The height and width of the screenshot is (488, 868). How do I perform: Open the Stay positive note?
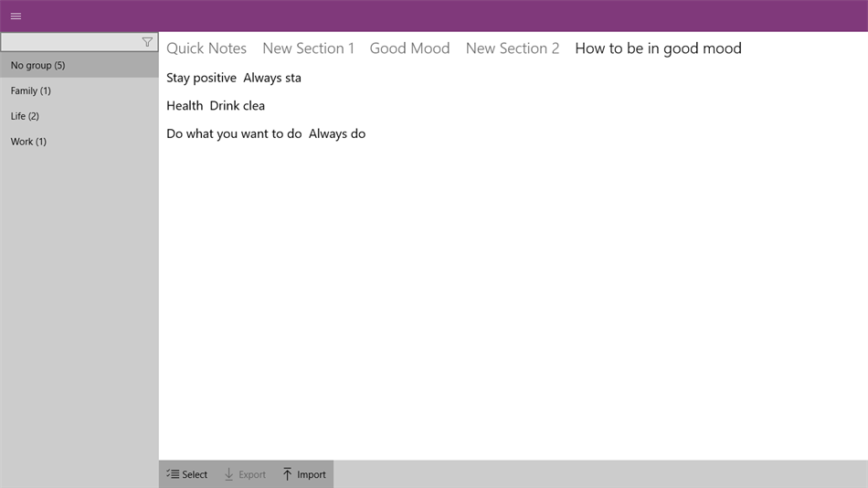[234, 78]
